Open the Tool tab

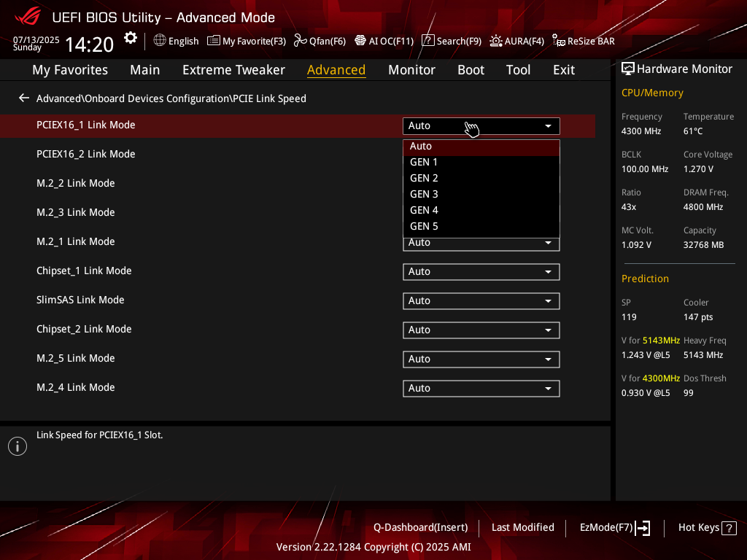(519, 70)
